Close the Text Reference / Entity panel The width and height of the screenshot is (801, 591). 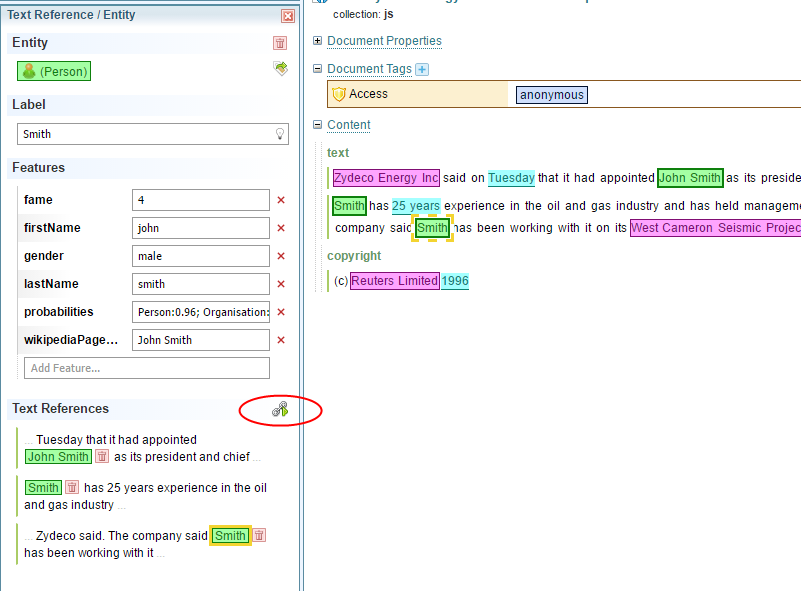[288, 16]
